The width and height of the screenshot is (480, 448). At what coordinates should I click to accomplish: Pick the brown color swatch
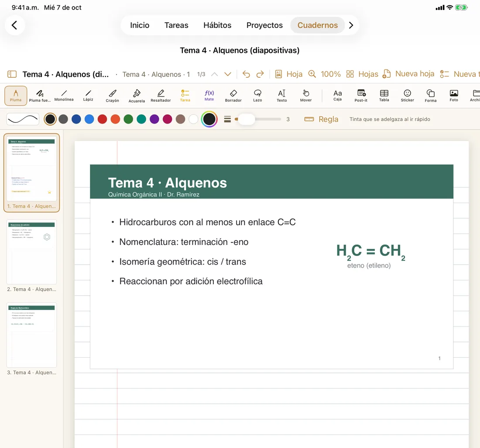click(180, 119)
